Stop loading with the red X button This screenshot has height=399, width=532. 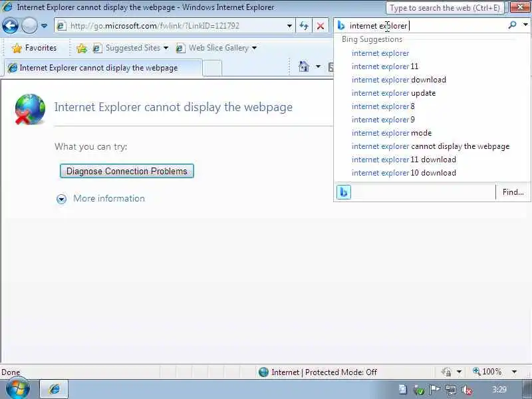coord(321,26)
